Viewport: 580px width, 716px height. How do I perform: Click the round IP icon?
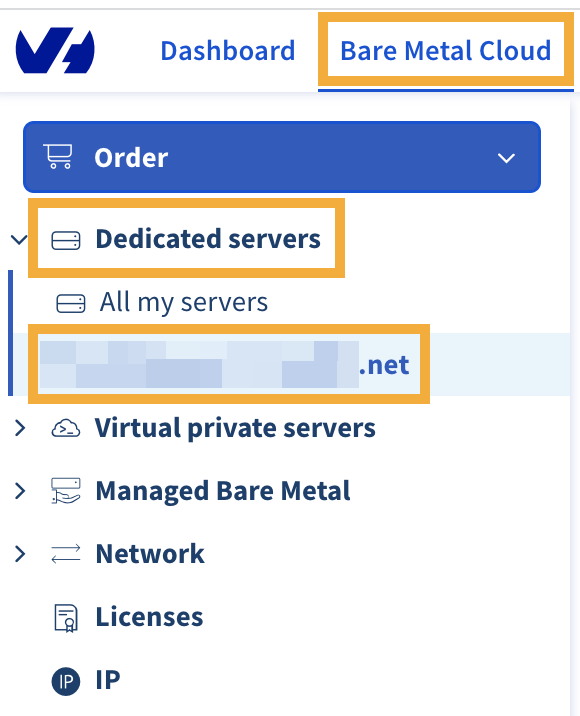[66, 681]
